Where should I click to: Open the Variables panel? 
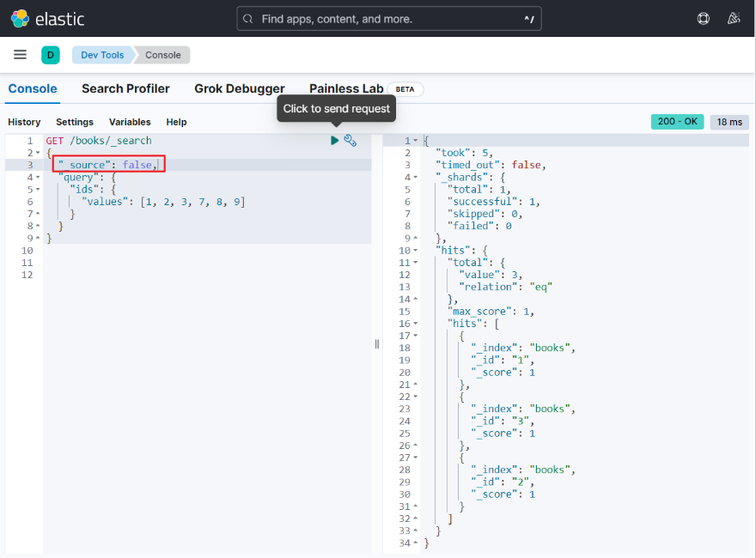tap(130, 122)
